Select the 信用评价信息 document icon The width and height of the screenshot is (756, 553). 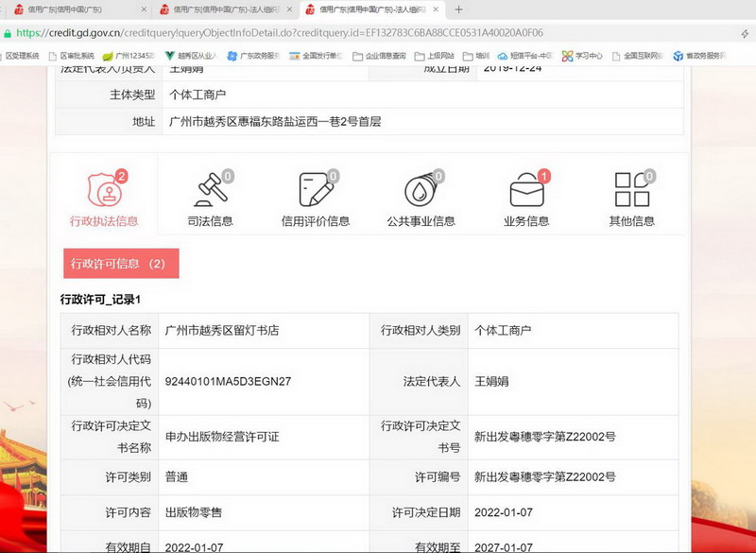click(316, 189)
